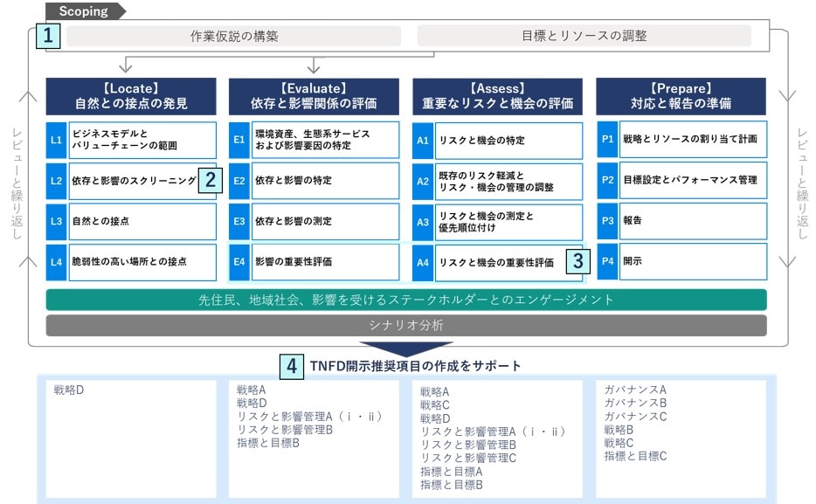Click the green ステークホルダーとのエンゲージメント bar
The height and width of the screenshot is (504, 816).
point(405,299)
